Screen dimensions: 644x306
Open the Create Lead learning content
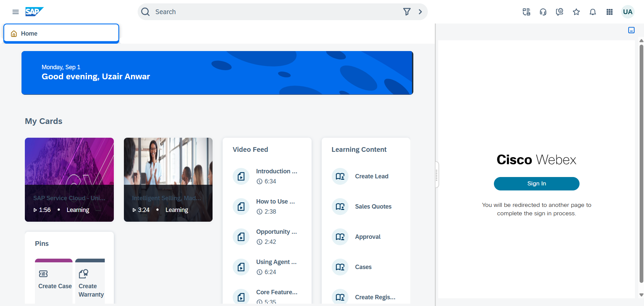pos(371,176)
